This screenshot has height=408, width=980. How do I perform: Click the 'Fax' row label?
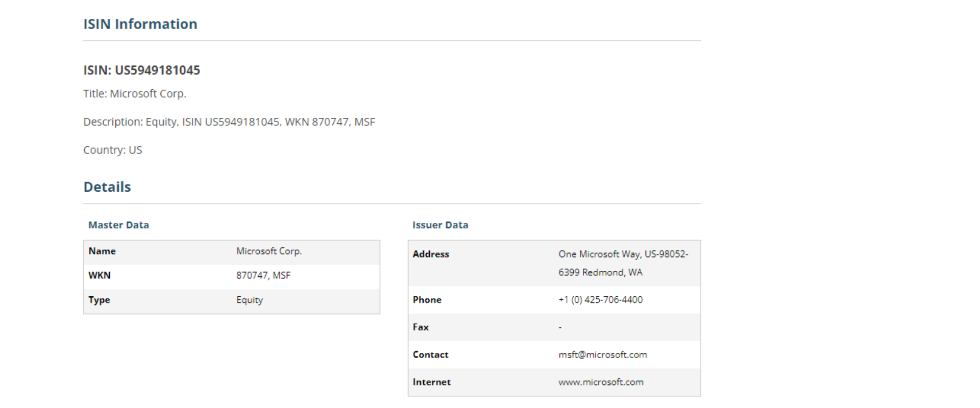421,327
